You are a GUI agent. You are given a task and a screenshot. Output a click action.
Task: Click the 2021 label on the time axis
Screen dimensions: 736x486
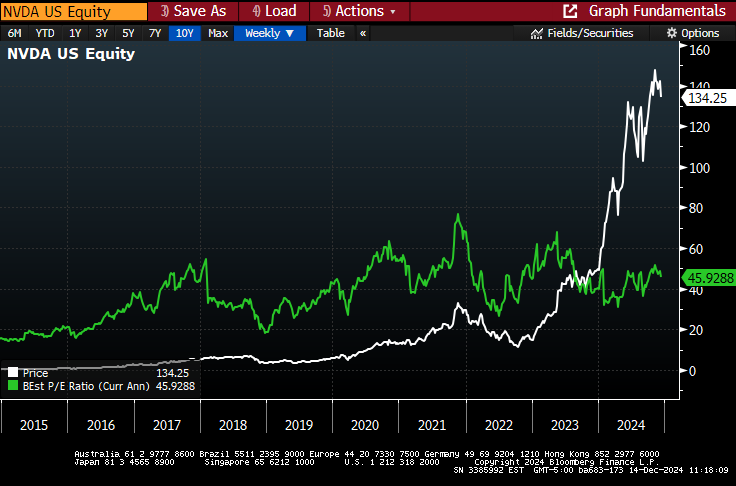[x=432, y=425]
